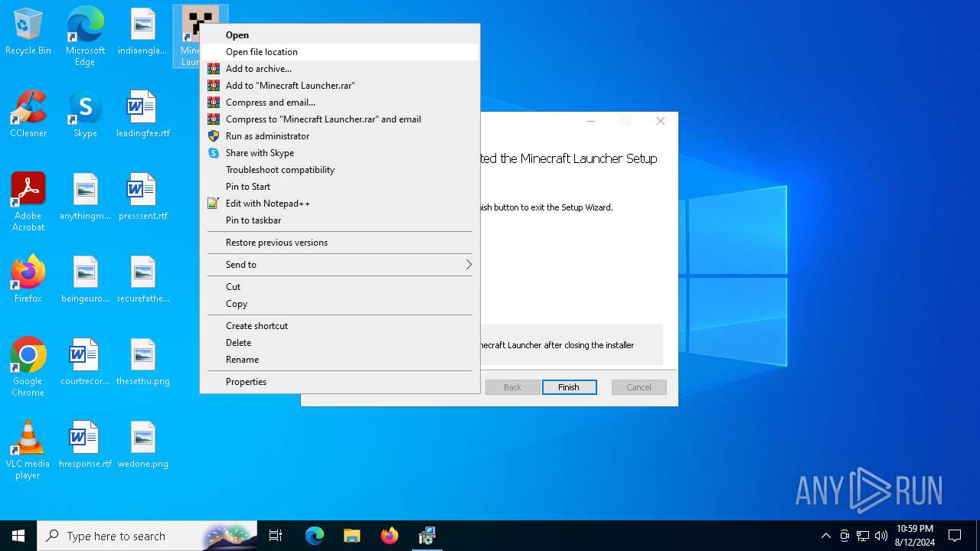Open the network status tray icon
The width and height of the screenshot is (980, 551).
[863, 536]
